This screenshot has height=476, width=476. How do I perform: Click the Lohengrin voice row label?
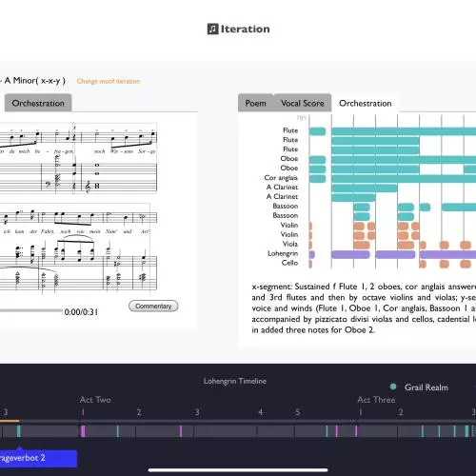pyautogui.click(x=283, y=253)
